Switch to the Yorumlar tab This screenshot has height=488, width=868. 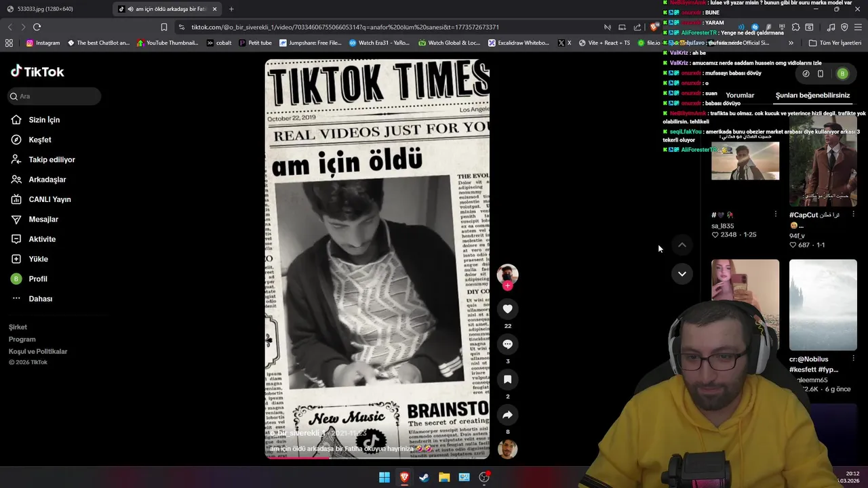click(x=740, y=96)
